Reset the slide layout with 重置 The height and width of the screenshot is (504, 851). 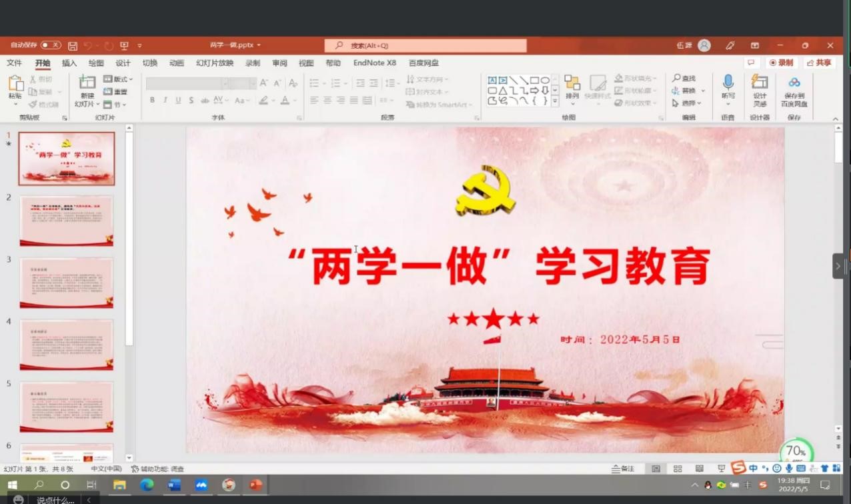coord(116,91)
